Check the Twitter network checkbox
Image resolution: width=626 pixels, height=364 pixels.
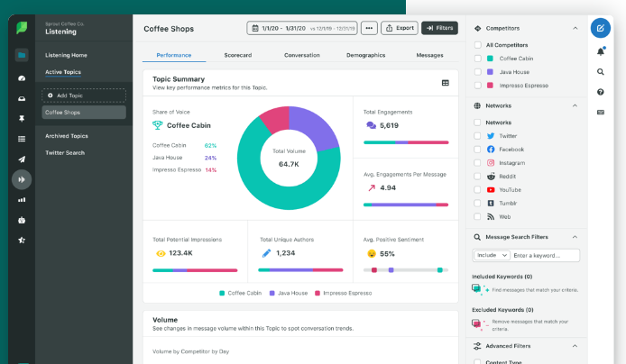[477, 136]
